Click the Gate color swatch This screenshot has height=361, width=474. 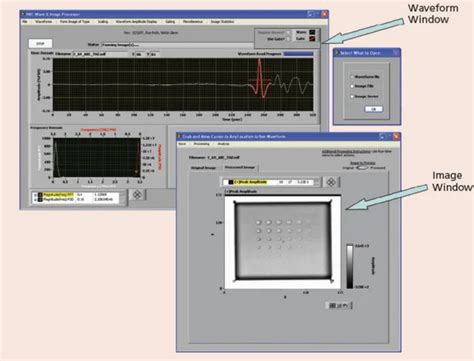click(x=312, y=39)
